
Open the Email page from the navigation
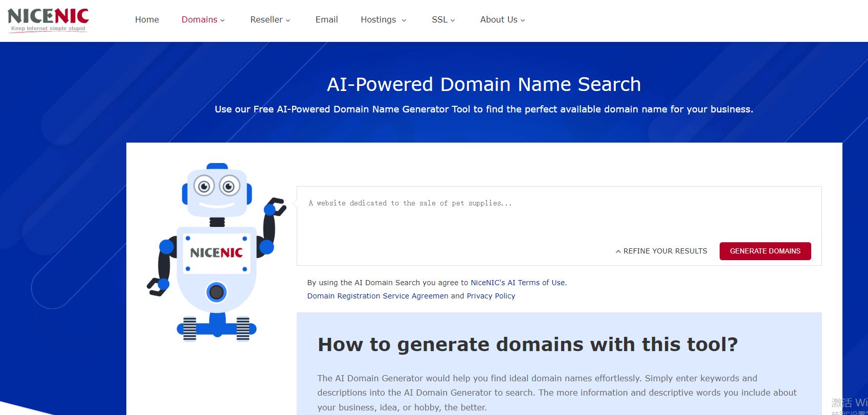(x=326, y=19)
